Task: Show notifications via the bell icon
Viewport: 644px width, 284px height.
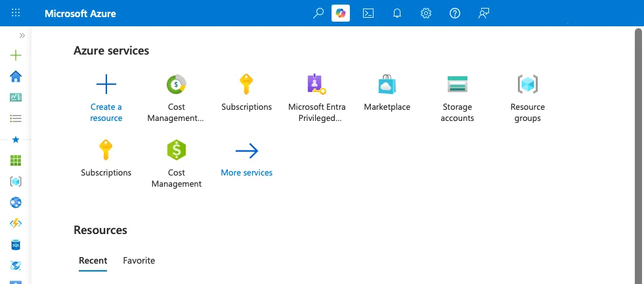Action: 397,13
